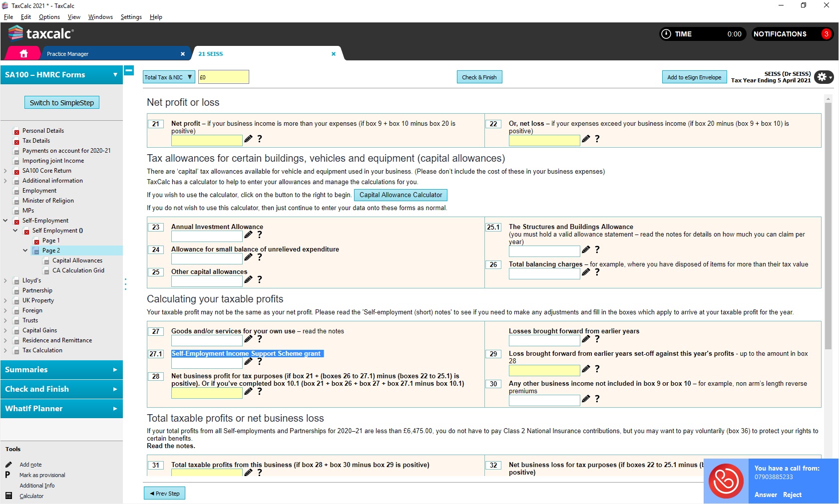Click the pencil icon for box 21 Net profit
Image resolution: width=839 pixels, height=504 pixels.
248,139
